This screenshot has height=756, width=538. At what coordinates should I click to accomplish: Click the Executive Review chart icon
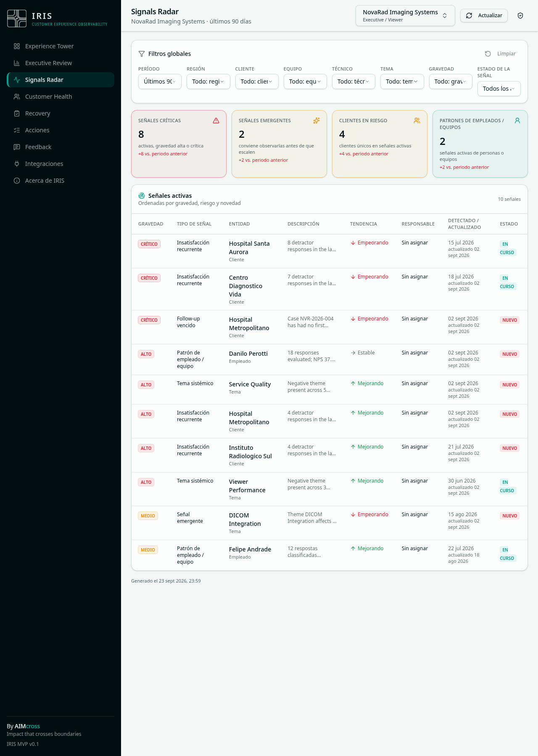point(17,63)
